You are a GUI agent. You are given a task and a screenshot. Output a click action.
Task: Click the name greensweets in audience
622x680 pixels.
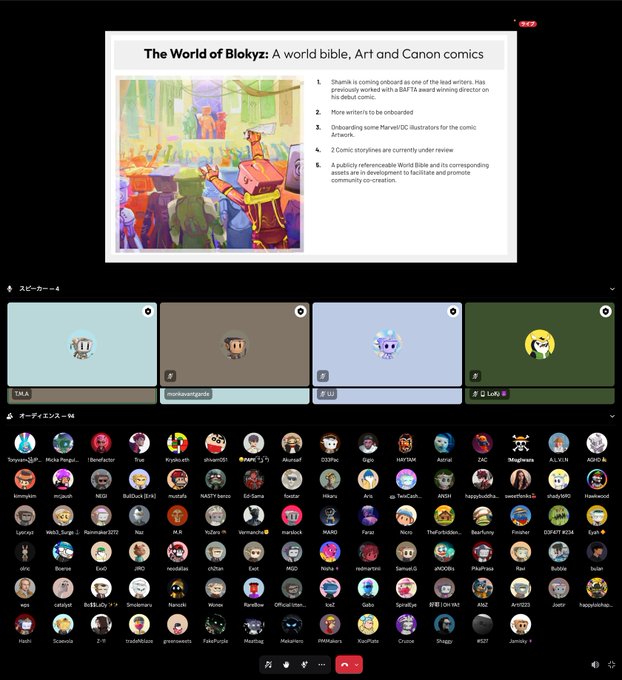(x=177, y=641)
